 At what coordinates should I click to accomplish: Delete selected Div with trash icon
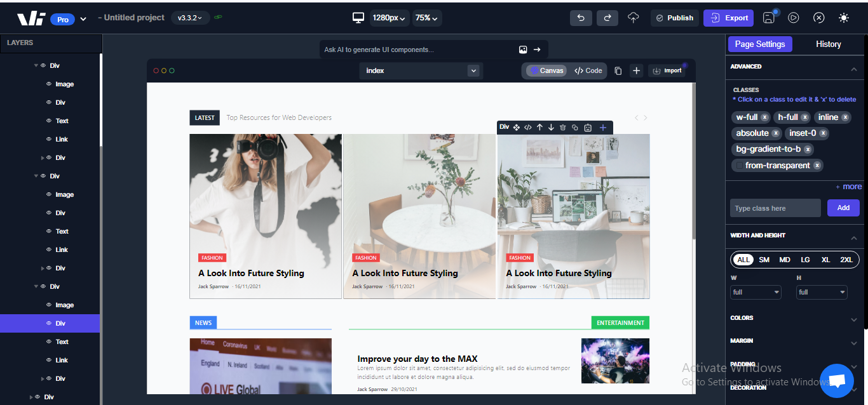563,128
